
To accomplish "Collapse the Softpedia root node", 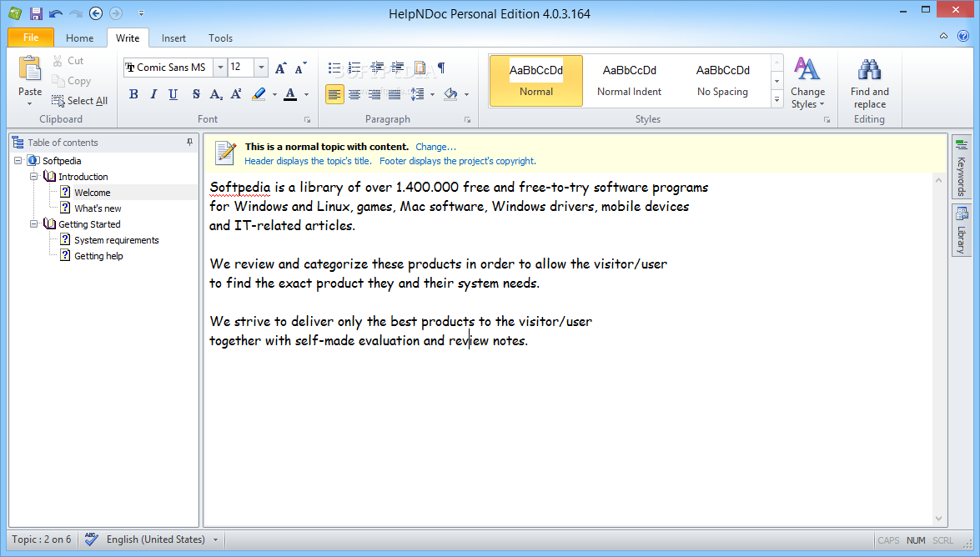I will (x=18, y=161).
